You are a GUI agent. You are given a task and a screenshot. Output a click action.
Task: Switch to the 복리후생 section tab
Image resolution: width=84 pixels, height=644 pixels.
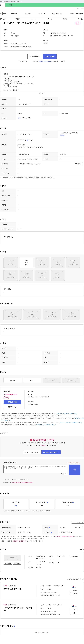tap(49, 19)
